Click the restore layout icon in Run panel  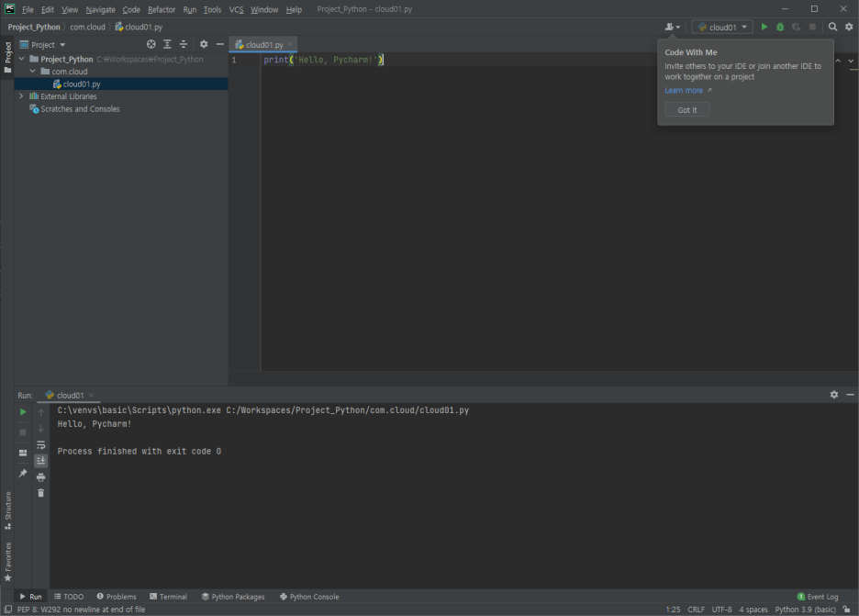pyautogui.click(x=23, y=453)
